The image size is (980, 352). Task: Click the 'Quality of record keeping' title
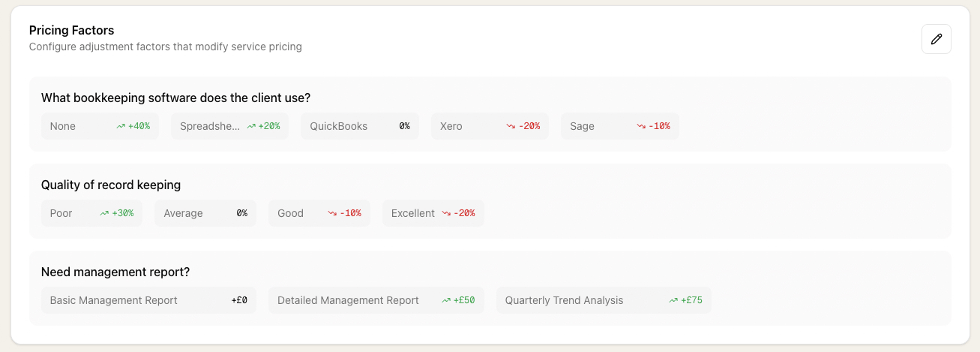111,185
